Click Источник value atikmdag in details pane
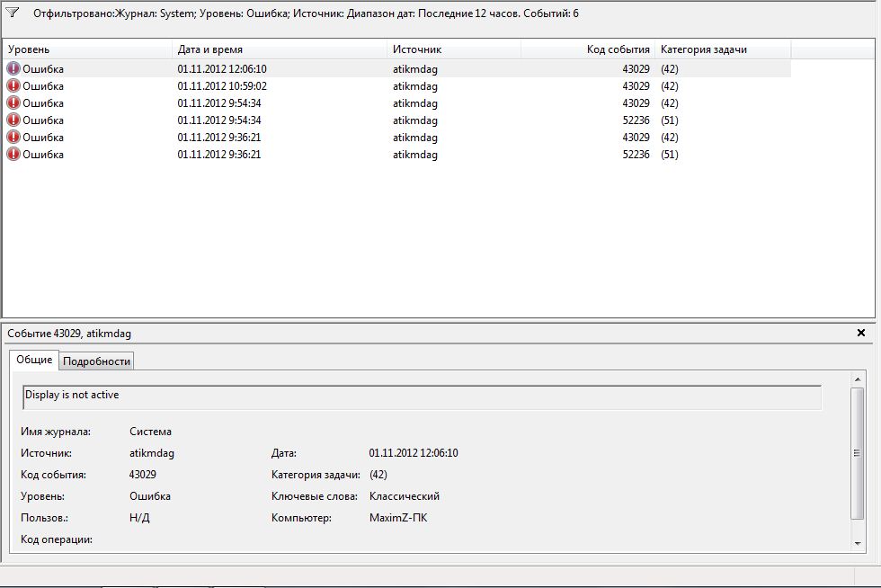This screenshot has width=881, height=588. point(152,453)
